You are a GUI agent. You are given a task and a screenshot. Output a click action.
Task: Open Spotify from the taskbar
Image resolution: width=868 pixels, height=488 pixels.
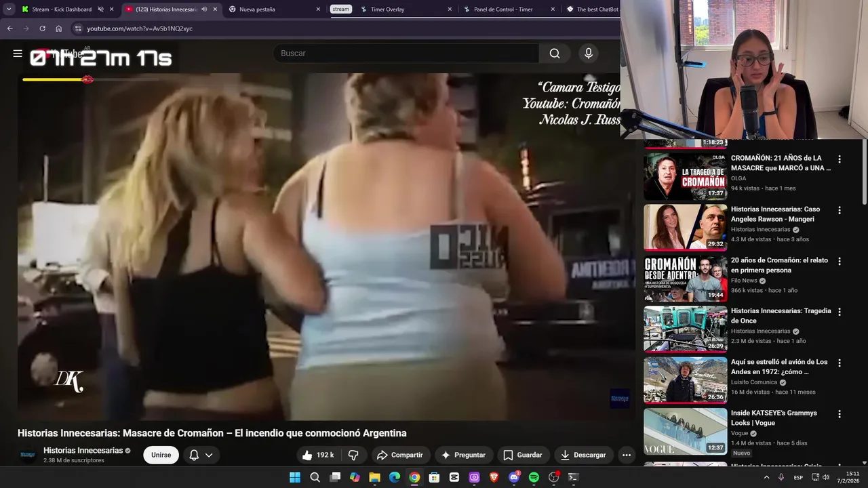pos(534,477)
